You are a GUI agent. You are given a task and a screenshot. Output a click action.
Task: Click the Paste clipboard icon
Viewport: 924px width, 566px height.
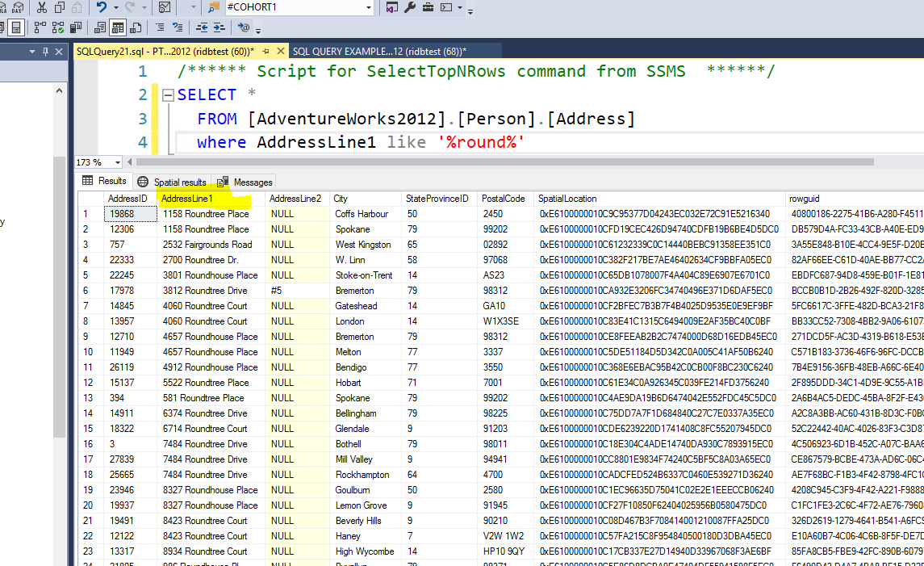point(77,7)
